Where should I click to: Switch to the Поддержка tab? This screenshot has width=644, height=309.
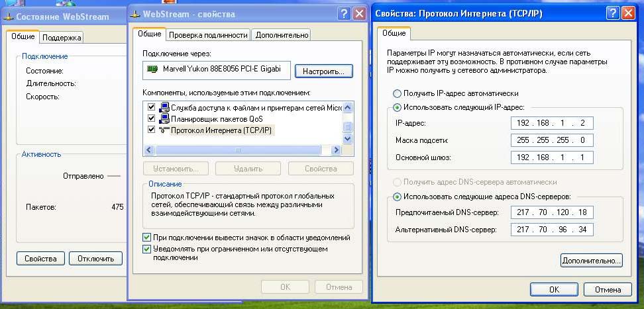[x=62, y=38]
